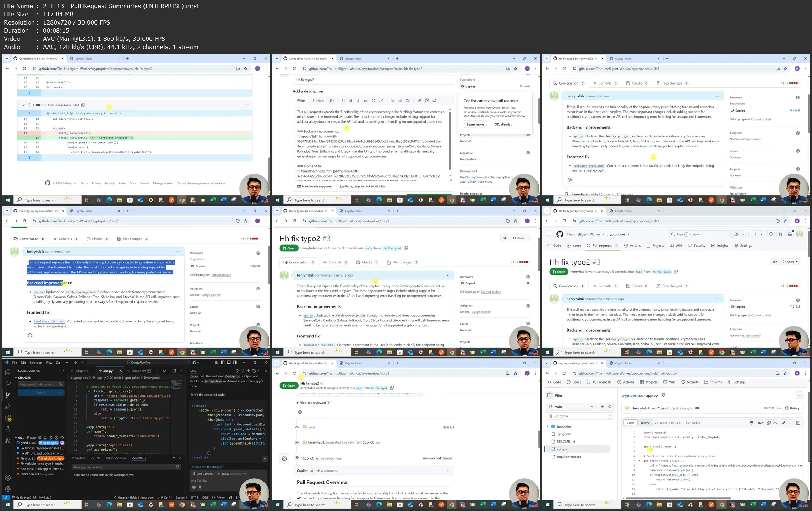Image resolution: width=812 pixels, height=511 pixels.
Task: Copy the app.py file path
Action: click(x=663, y=395)
